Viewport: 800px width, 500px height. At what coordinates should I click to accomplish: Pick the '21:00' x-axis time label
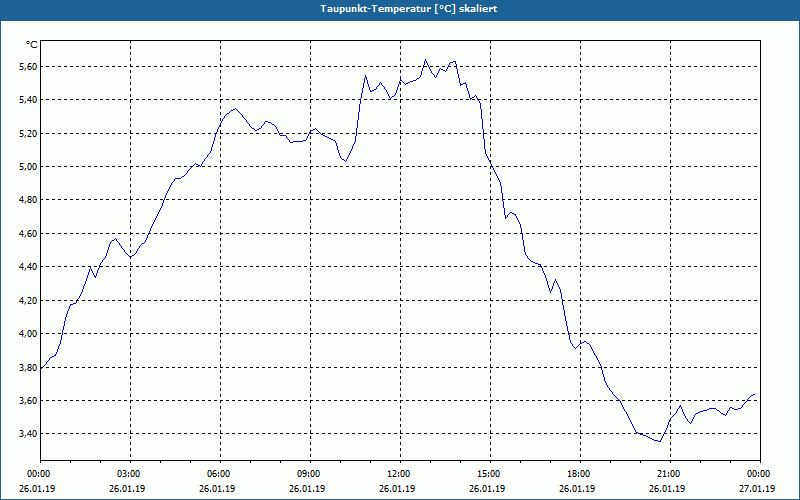667,474
